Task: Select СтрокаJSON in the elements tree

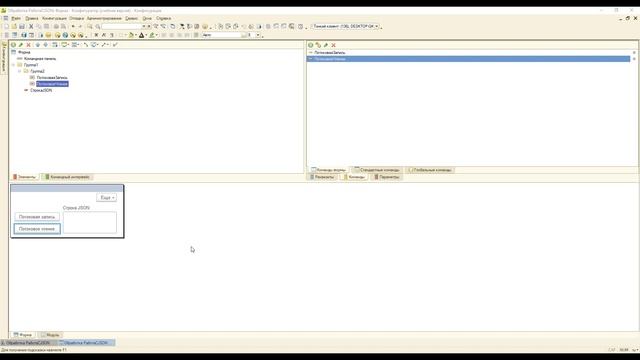Action: coord(41,90)
